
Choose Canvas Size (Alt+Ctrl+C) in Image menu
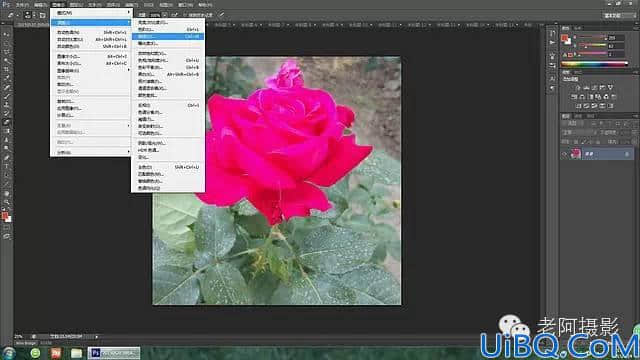pyautogui.click(x=91, y=63)
